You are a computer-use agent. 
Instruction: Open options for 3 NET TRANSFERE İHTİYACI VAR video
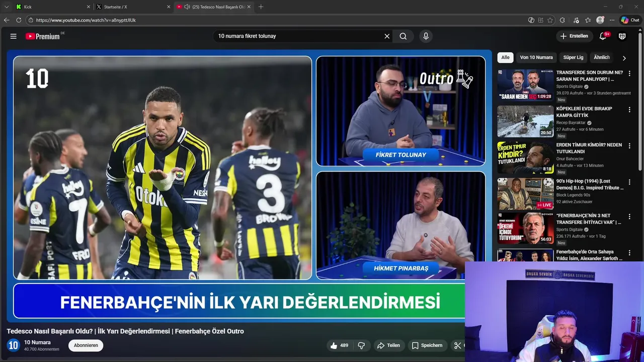pos(629,217)
